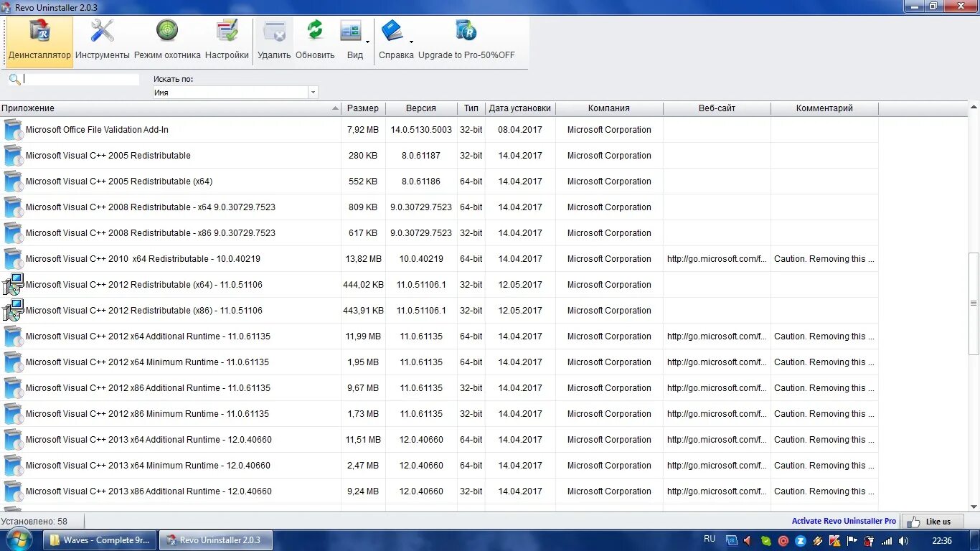Click RU language indicator in tray

point(710,539)
